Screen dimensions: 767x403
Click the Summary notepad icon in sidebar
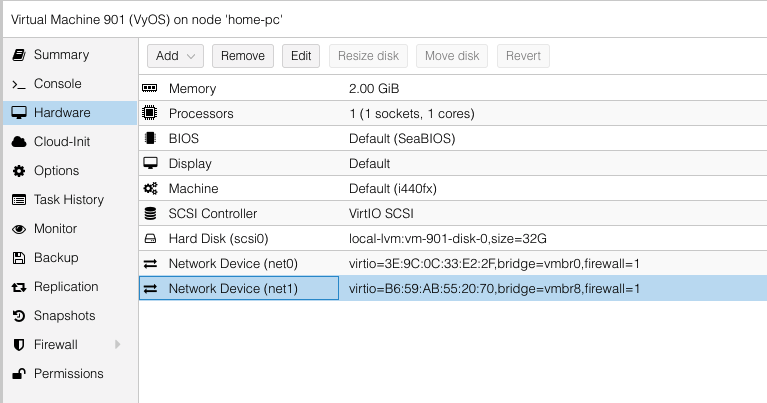(x=18, y=55)
